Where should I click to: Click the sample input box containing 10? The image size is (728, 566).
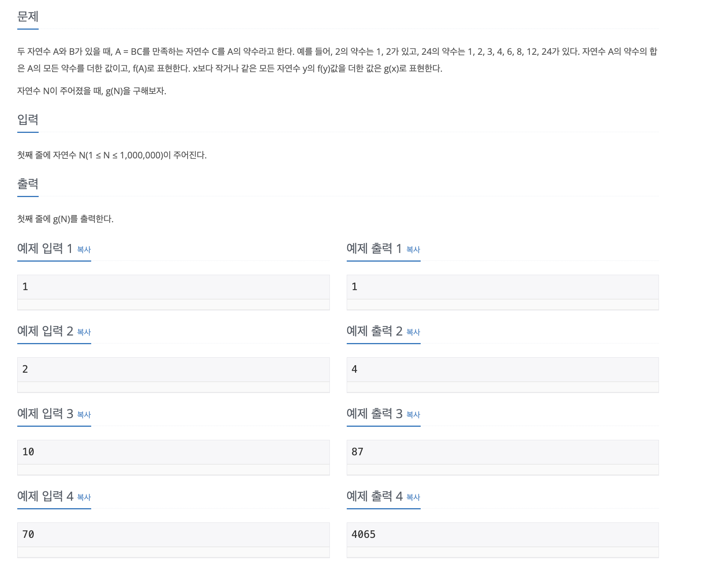[x=173, y=452]
